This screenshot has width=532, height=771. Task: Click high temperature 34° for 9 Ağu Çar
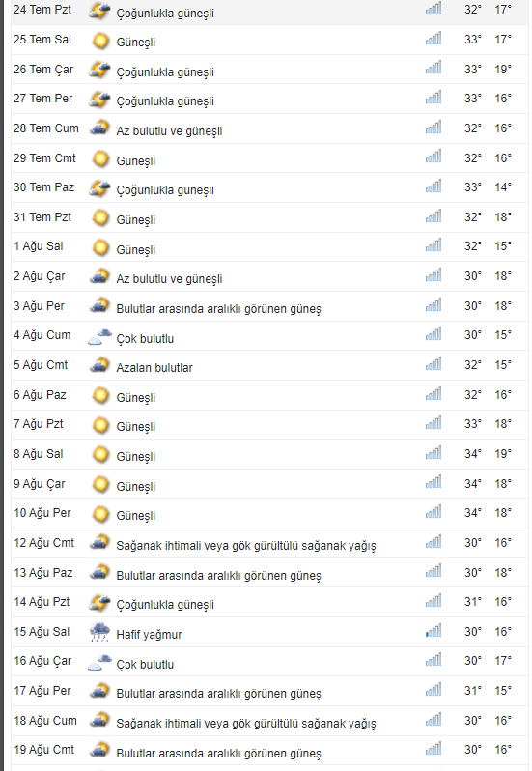coord(473,484)
